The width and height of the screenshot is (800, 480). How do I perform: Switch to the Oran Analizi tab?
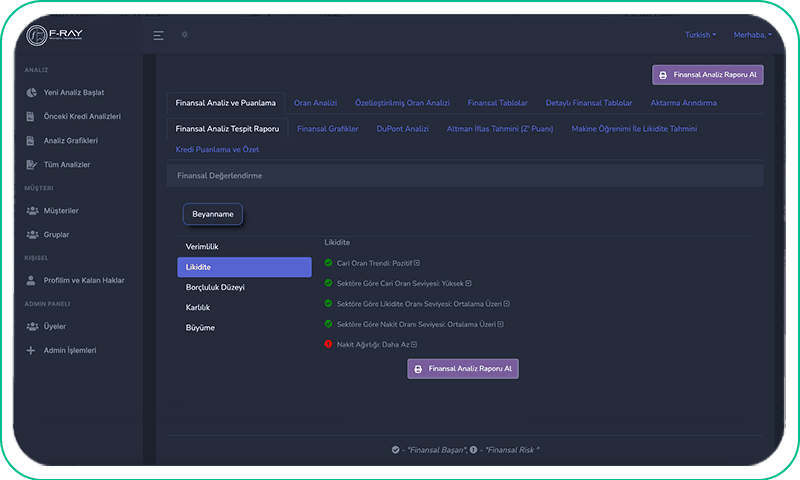click(315, 103)
